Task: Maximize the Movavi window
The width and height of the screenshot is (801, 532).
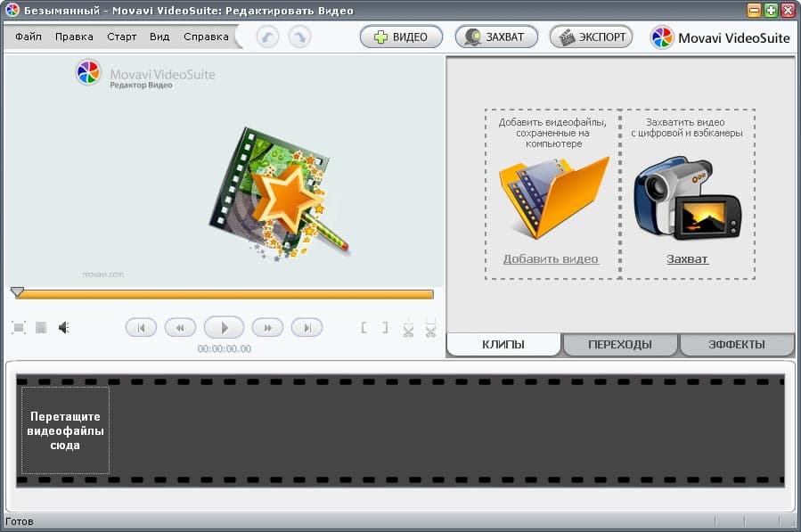Action: pos(771,10)
